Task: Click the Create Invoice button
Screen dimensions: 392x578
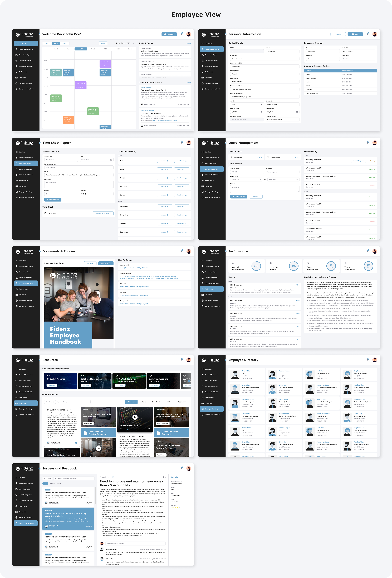Action: [x=53, y=199]
